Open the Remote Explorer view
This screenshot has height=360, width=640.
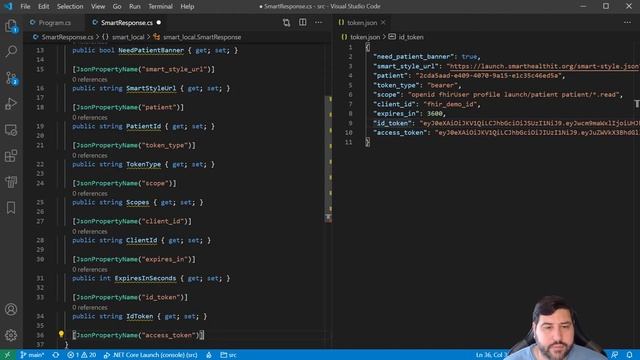tap(11, 130)
